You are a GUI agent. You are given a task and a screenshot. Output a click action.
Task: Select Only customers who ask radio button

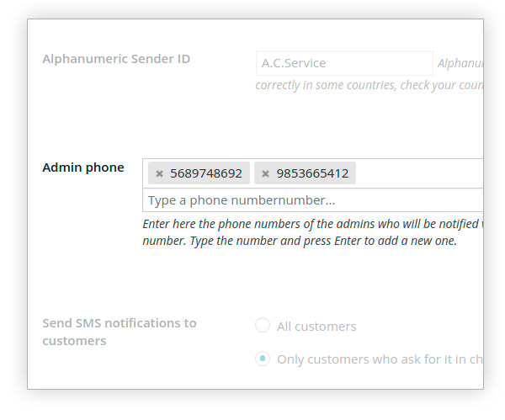[263, 359]
